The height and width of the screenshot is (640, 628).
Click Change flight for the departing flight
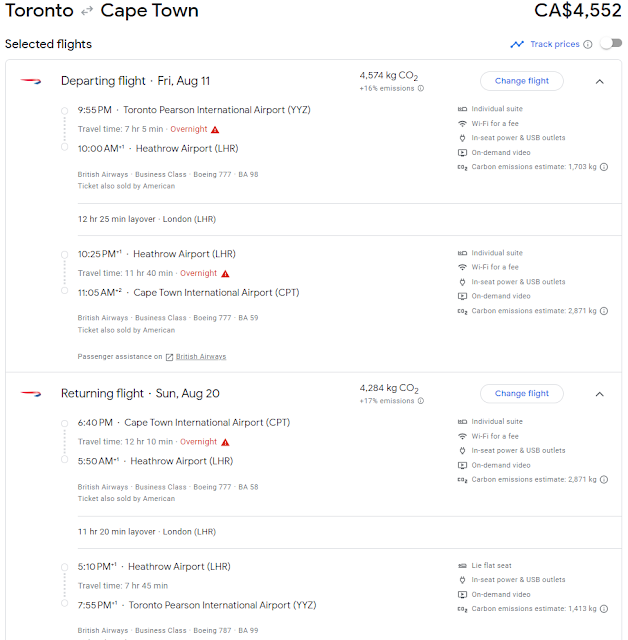pyautogui.click(x=521, y=81)
